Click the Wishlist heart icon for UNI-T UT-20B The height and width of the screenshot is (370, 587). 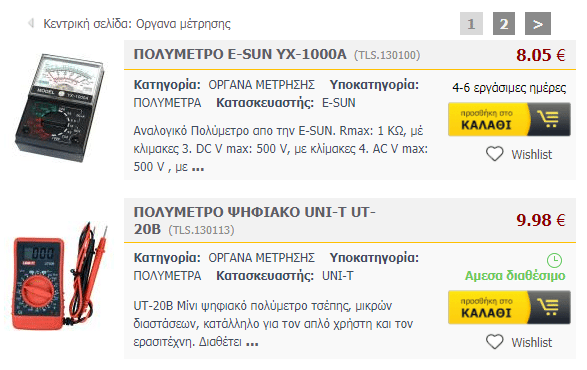[495, 342]
